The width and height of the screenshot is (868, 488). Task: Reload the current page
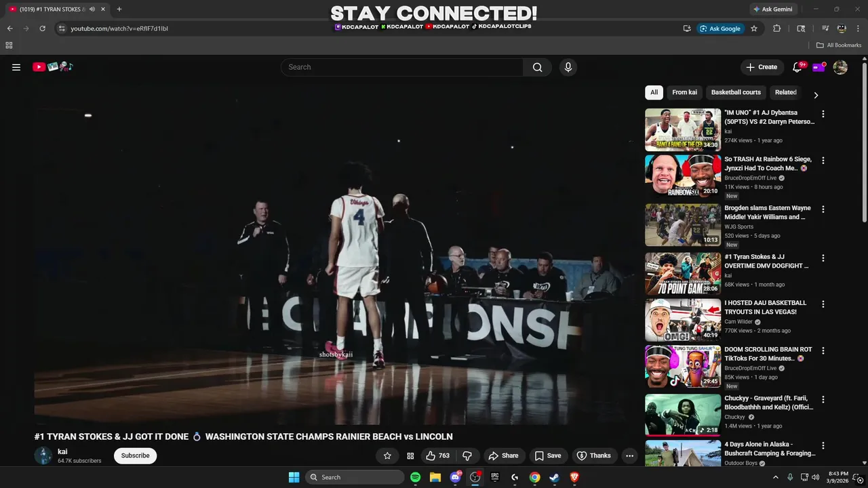point(42,28)
